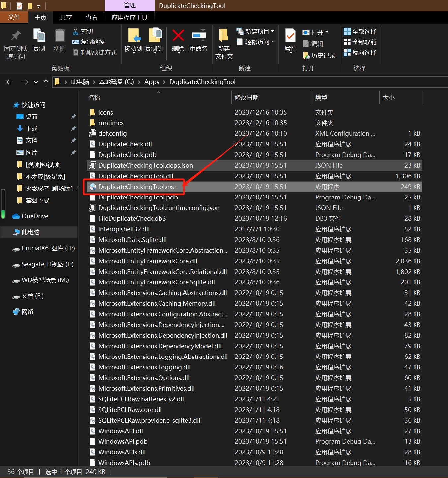Open the Copy to (复制到) menu

coord(154,41)
